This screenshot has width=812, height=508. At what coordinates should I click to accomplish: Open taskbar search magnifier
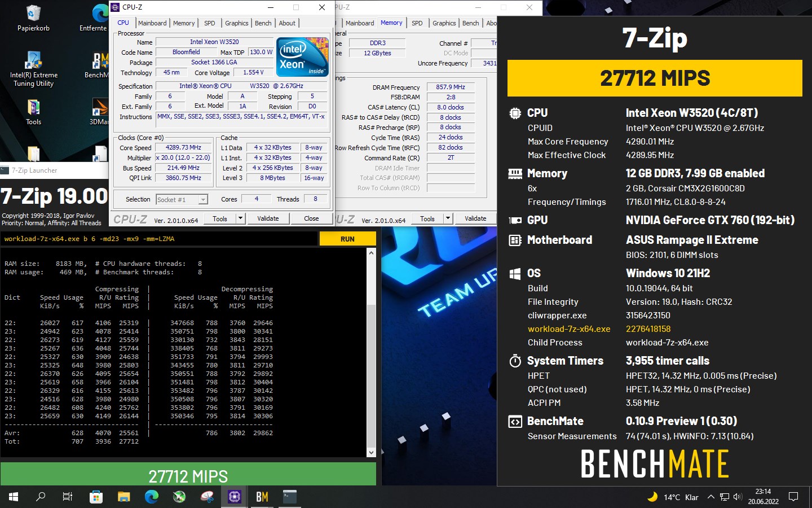click(41, 497)
